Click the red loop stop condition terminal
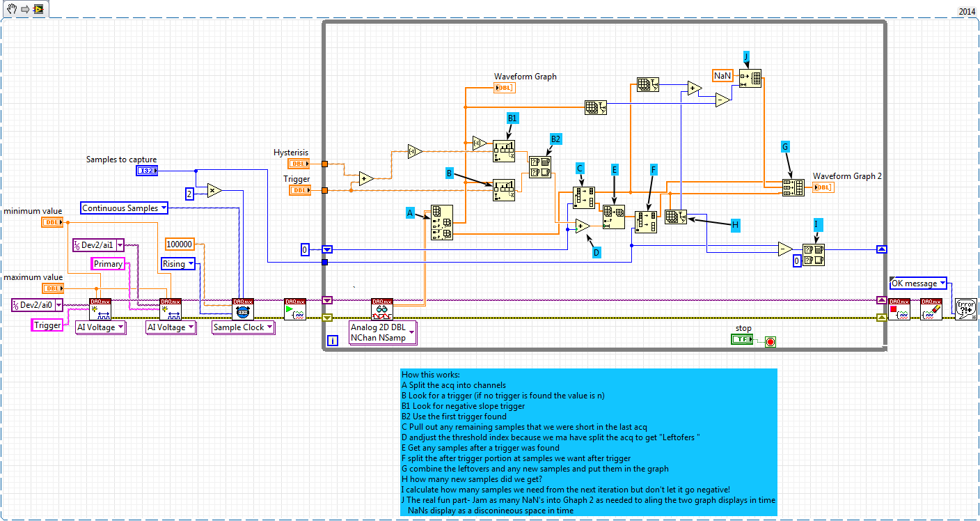The width and height of the screenshot is (980, 521). [x=770, y=341]
